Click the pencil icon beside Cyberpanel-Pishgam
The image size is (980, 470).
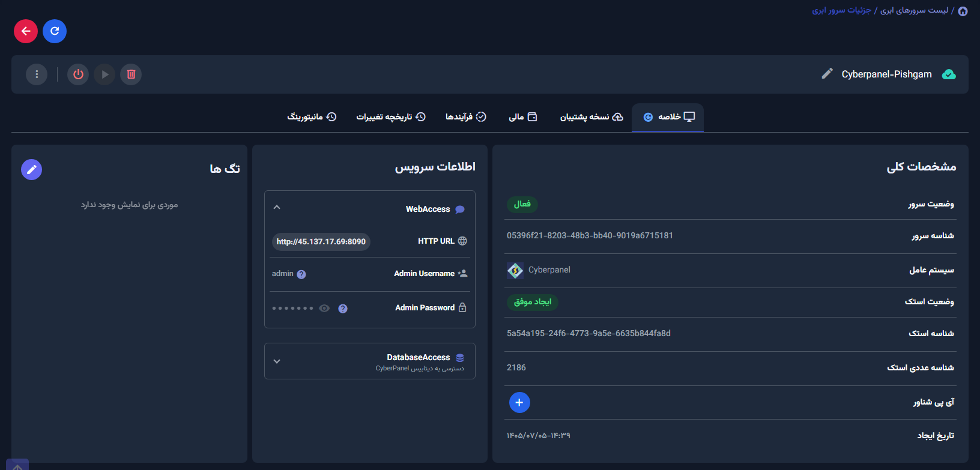827,73
